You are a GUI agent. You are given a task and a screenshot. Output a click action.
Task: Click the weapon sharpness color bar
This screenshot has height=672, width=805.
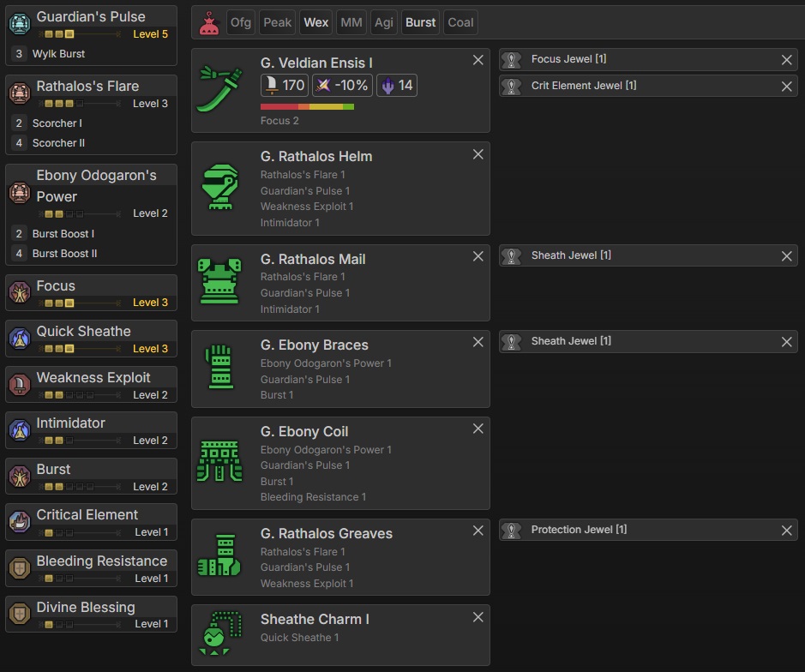tap(307, 107)
